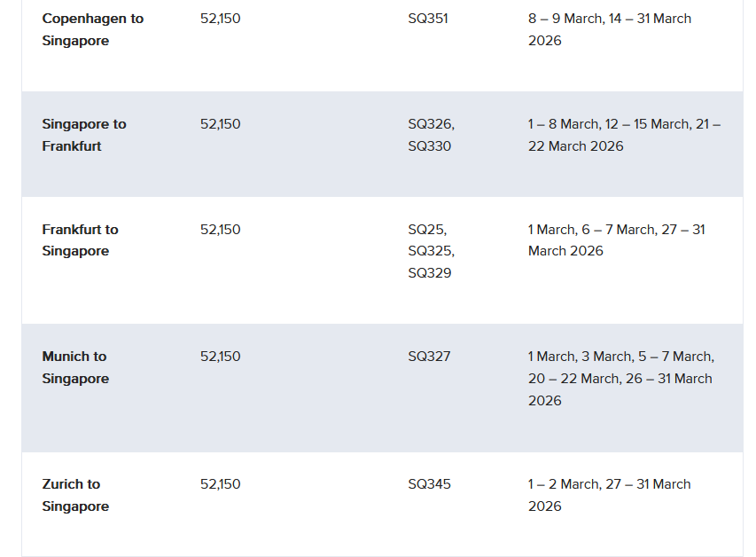Click 52,150 in Frankfurt to Singapore row
Image resolution: width=756 pixels, height=557 pixels.
coord(220,230)
